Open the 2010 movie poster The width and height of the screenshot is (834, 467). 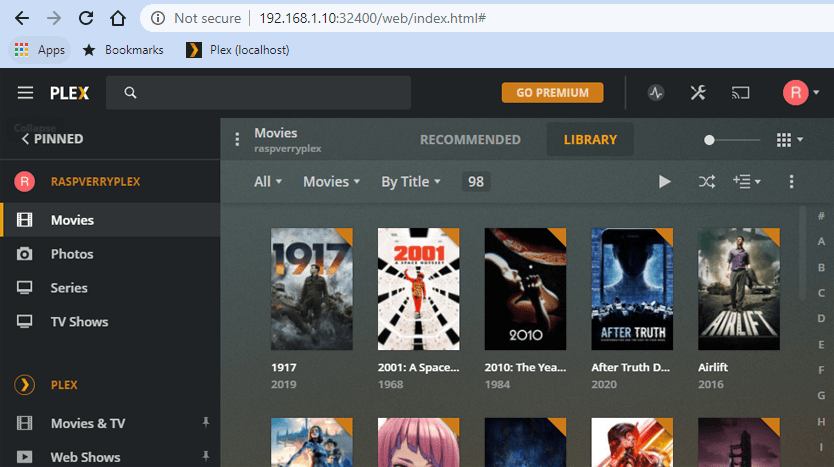click(525, 289)
